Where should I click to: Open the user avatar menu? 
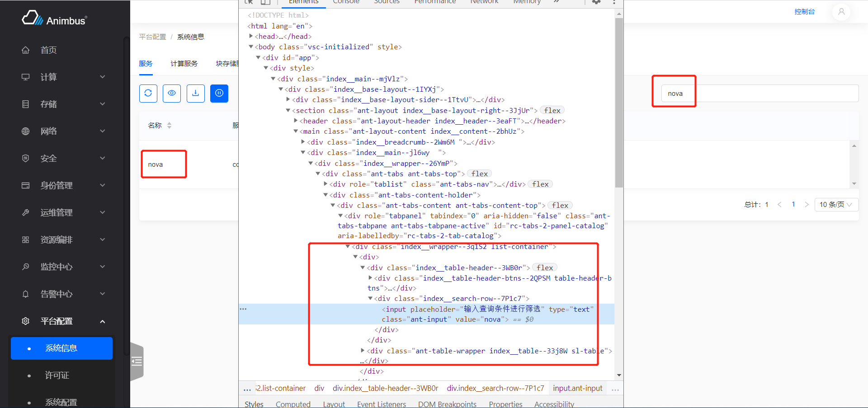point(841,12)
